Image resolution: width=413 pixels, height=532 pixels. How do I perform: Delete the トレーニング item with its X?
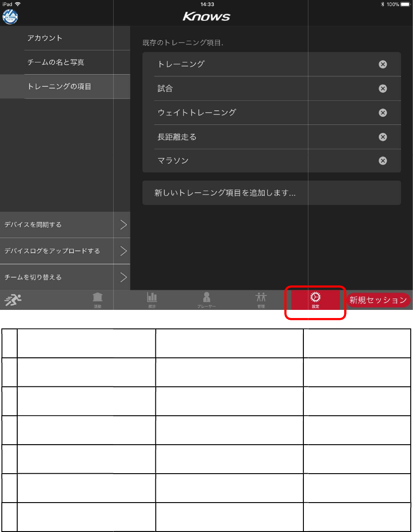(x=383, y=64)
